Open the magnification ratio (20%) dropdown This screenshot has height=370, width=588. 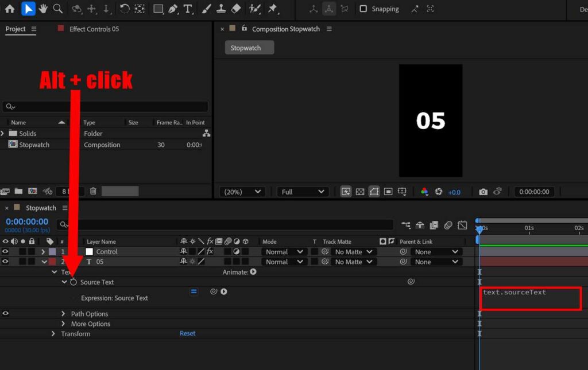[242, 192]
